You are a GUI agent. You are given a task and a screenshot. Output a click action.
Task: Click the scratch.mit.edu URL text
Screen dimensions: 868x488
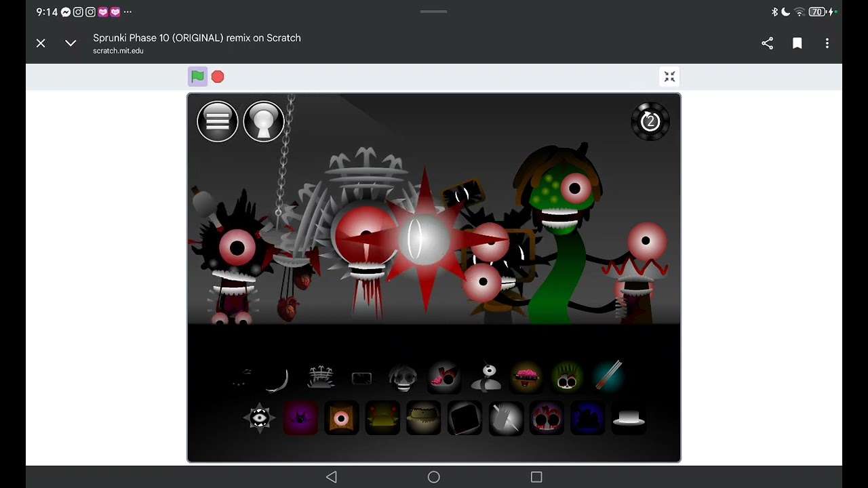click(x=118, y=51)
